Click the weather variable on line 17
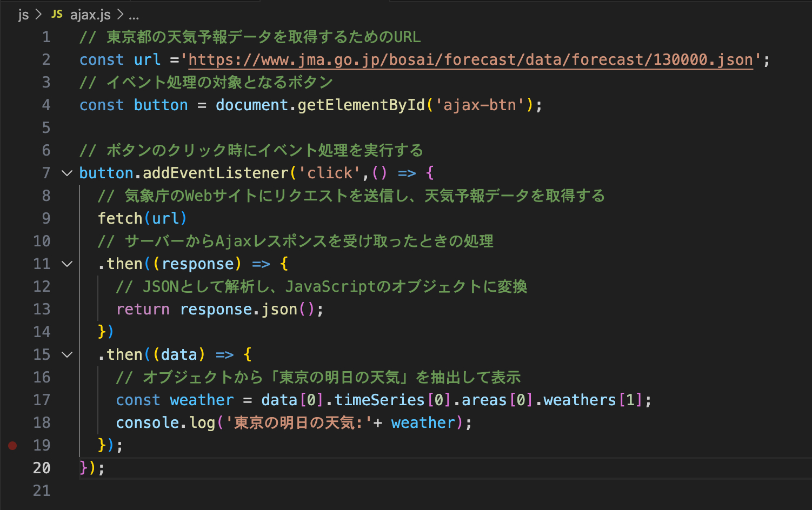The height and width of the screenshot is (510, 812). 202,400
